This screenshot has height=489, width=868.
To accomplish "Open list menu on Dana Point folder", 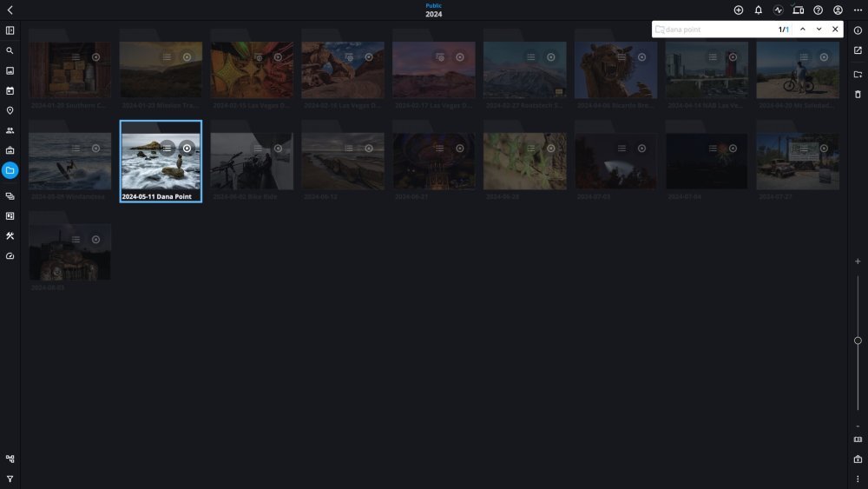I will pyautogui.click(x=167, y=149).
